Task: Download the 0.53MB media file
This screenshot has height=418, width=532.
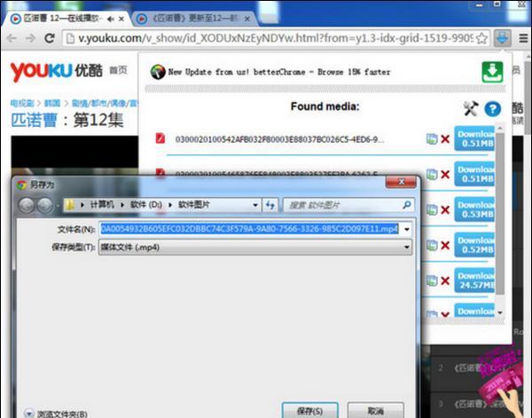Action: click(x=474, y=209)
